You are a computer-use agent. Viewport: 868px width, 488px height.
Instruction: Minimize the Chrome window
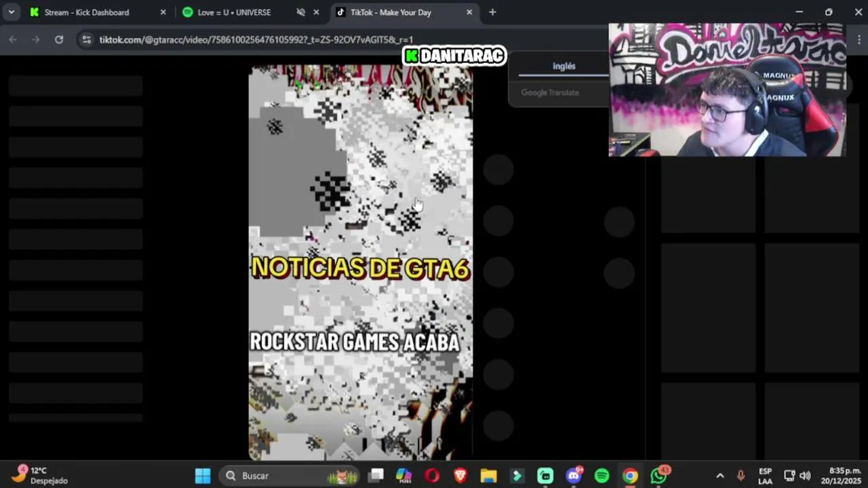pos(799,12)
